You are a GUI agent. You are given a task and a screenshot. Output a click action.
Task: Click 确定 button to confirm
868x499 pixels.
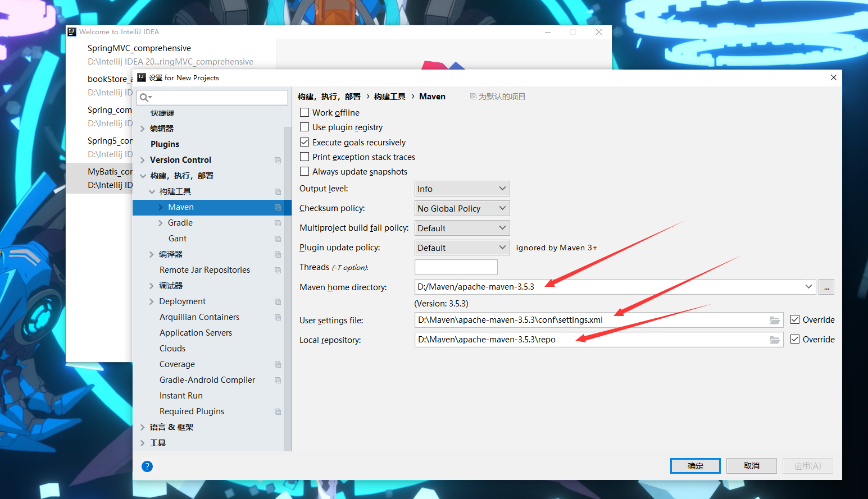(696, 466)
